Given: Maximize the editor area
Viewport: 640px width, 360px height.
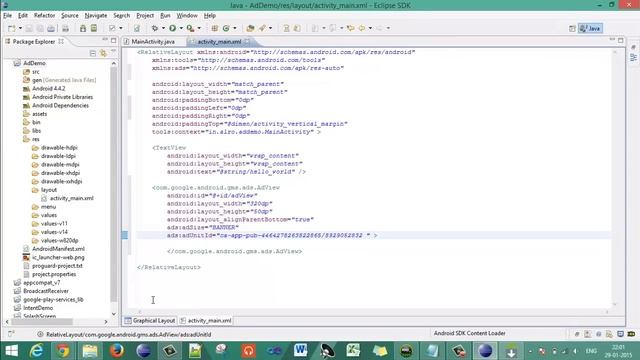Looking at the screenshot, I should [621, 40].
